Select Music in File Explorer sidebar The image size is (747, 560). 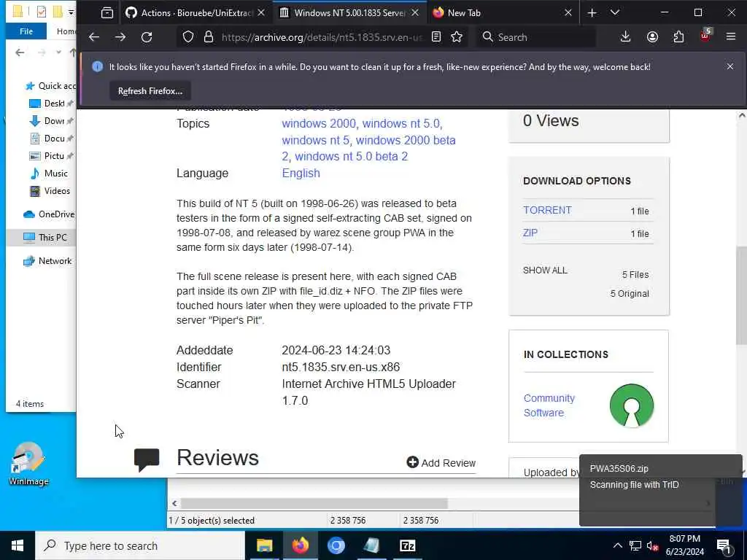(x=50, y=174)
